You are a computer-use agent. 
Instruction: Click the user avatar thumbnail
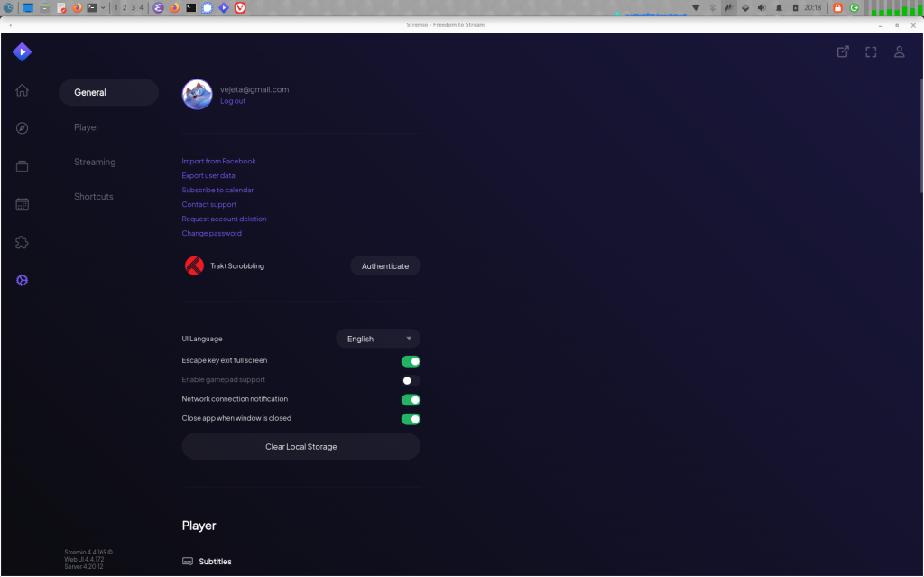click(198, 95)
